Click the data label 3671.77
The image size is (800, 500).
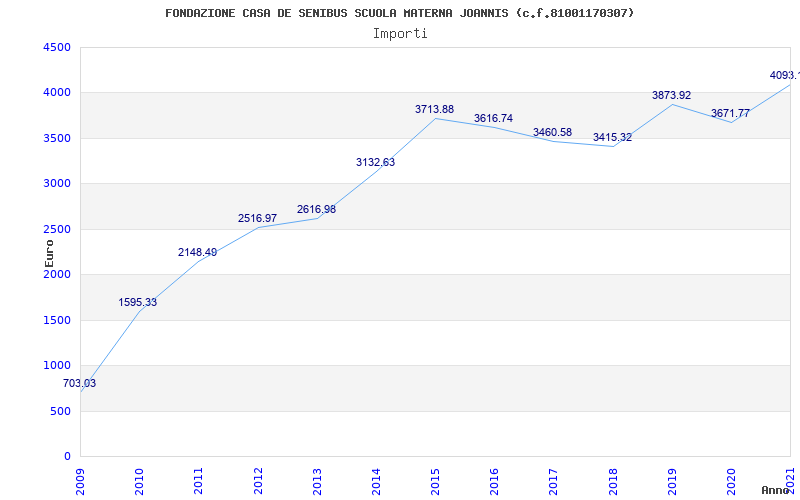pos(731,113)
